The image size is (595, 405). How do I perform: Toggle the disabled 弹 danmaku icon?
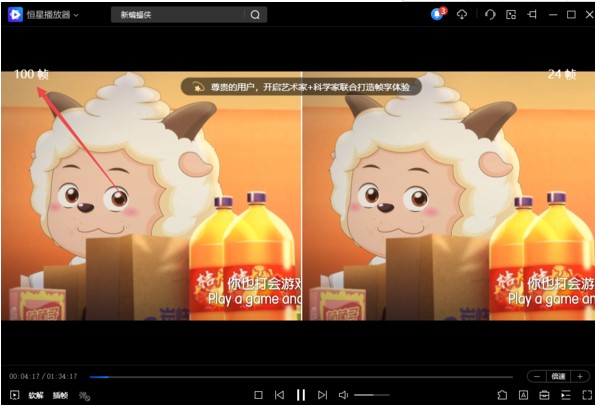[84, 396]
